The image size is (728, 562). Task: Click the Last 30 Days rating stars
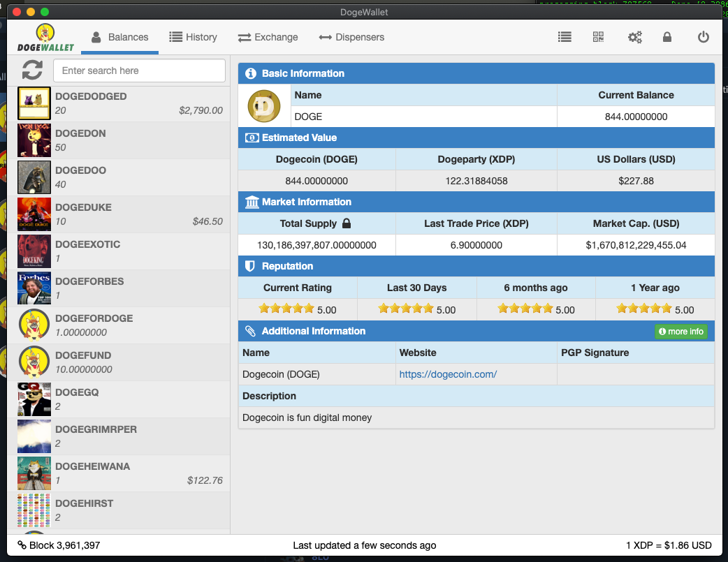tap(406, 309)
